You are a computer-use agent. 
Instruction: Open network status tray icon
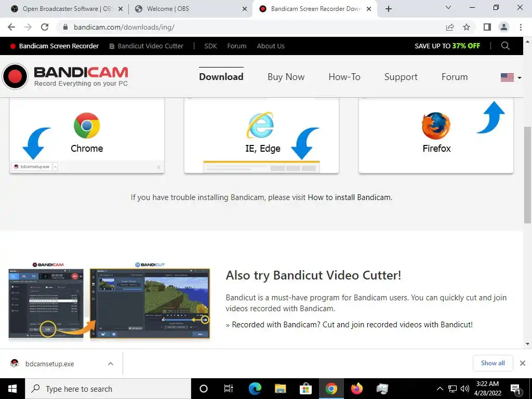(x=453, y=389)
